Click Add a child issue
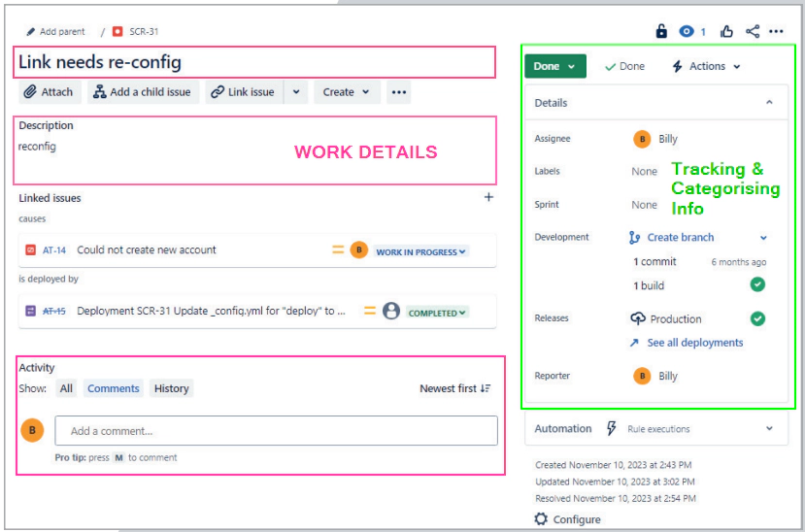Screen dimensions: 805x532 tap(144, 92)
